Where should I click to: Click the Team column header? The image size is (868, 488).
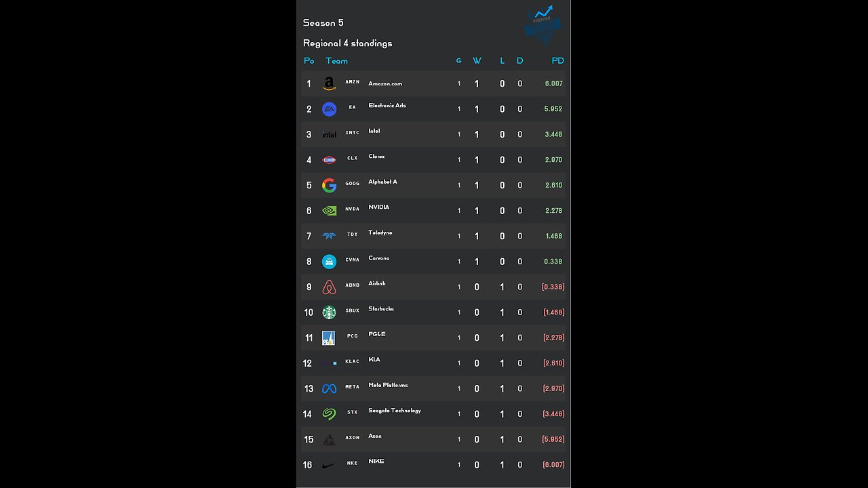(336, 61)
